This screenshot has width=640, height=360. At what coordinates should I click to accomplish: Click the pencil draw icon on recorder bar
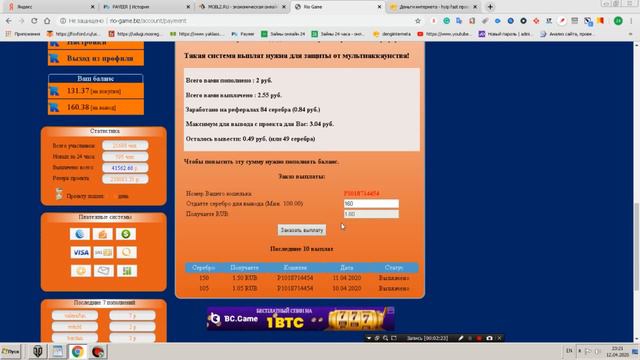(x=461, y=338)
